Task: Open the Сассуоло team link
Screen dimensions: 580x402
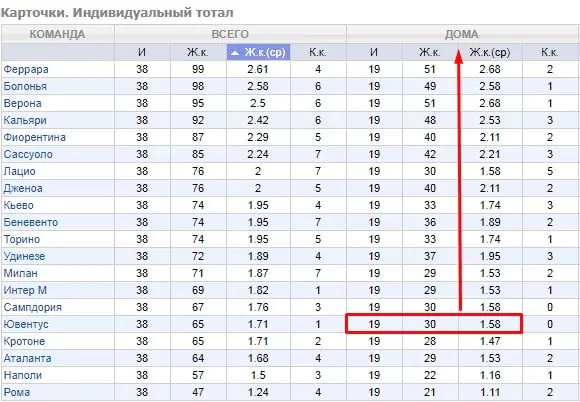Action: (28, 154)
